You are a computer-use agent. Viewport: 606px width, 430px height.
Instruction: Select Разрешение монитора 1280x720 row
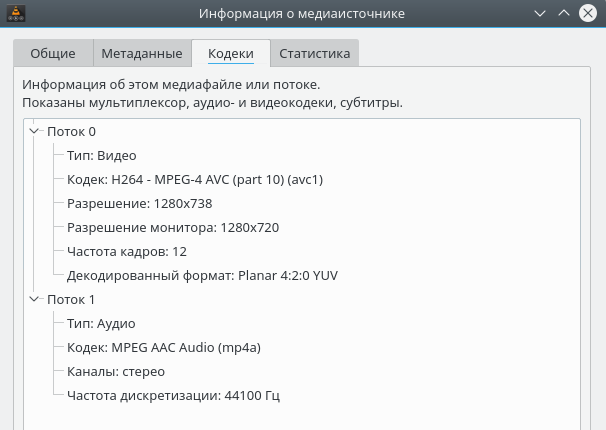tap(172, 227)
